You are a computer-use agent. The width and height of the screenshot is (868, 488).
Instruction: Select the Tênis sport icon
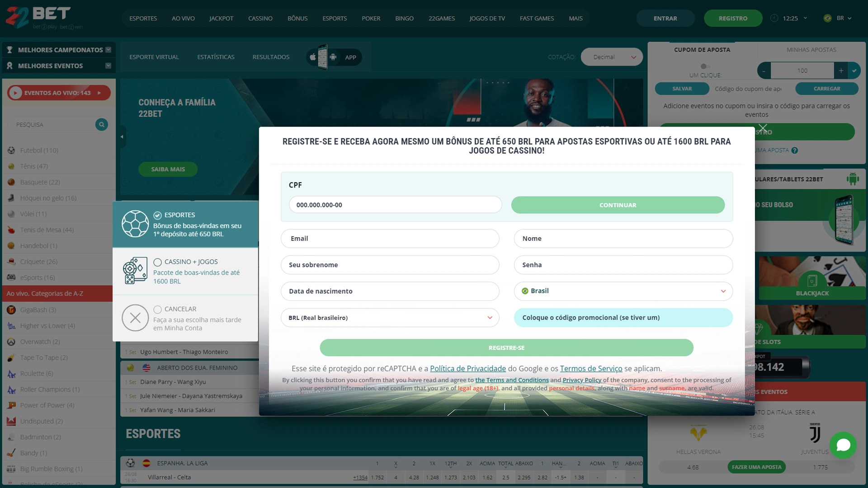[x=11, y=166]
